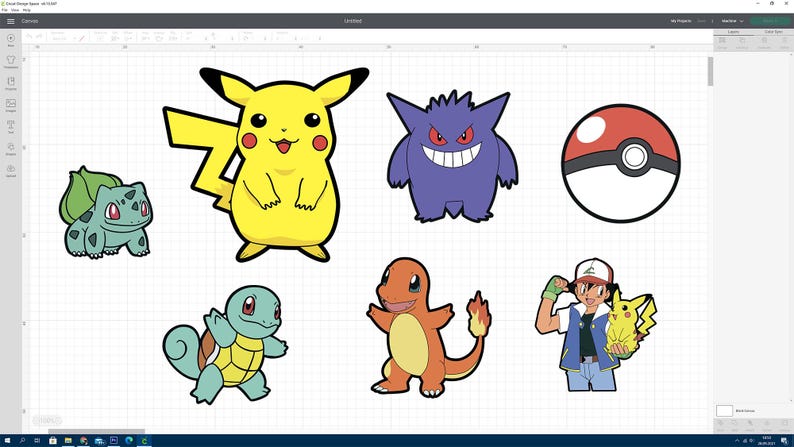Expand the Machine selection dropdown
The image size is (794, 447).
[x=733, y=21]
